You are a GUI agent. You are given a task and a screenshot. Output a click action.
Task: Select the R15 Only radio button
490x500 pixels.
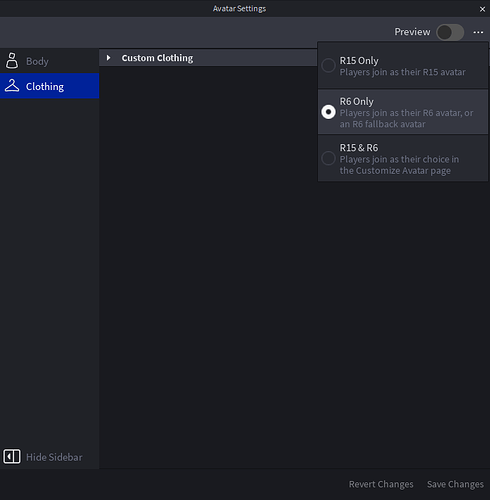[x=328, y=65]
